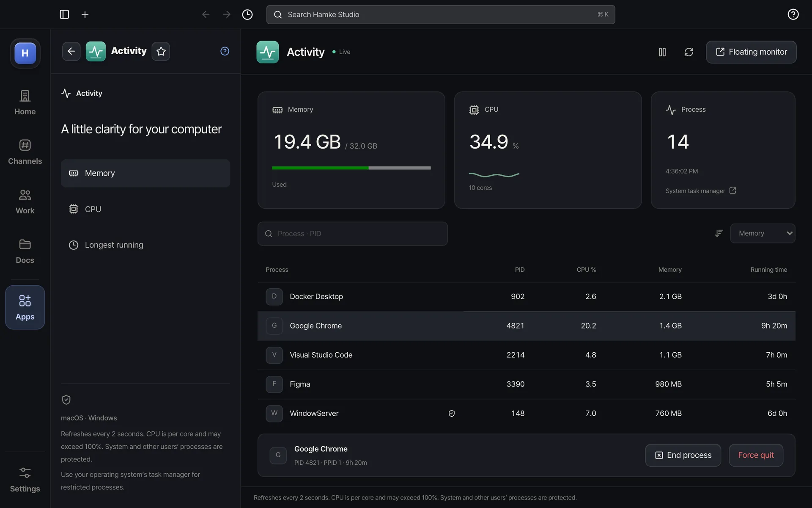This screenshot has width=812, height=508.
Task: Click the Google Chrome row in process table
Action: click(527, 326)
